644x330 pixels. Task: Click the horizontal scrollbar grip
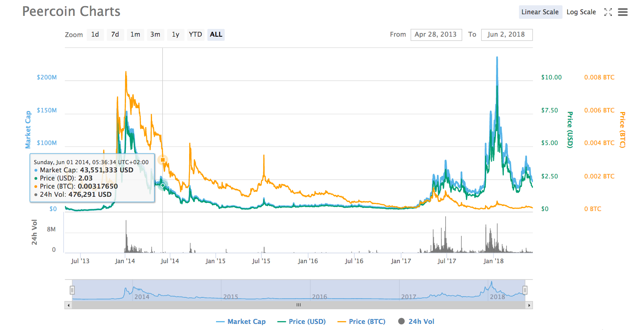[299, 305]
